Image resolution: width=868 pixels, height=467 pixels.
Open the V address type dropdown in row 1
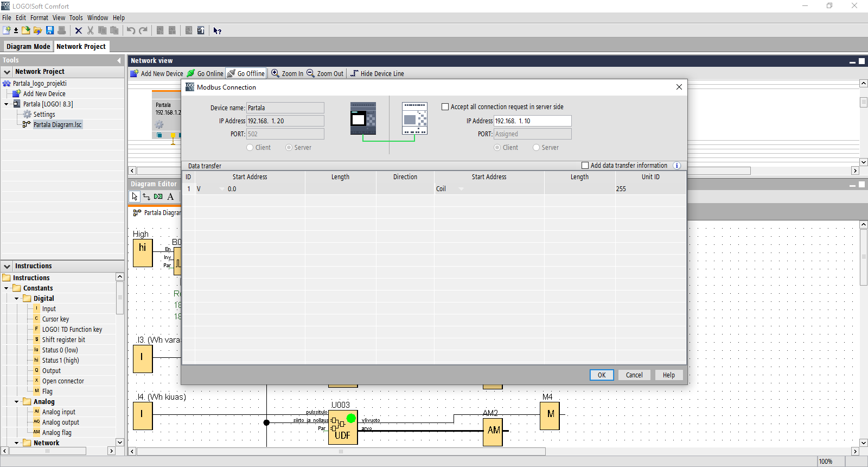click(222, 189)
